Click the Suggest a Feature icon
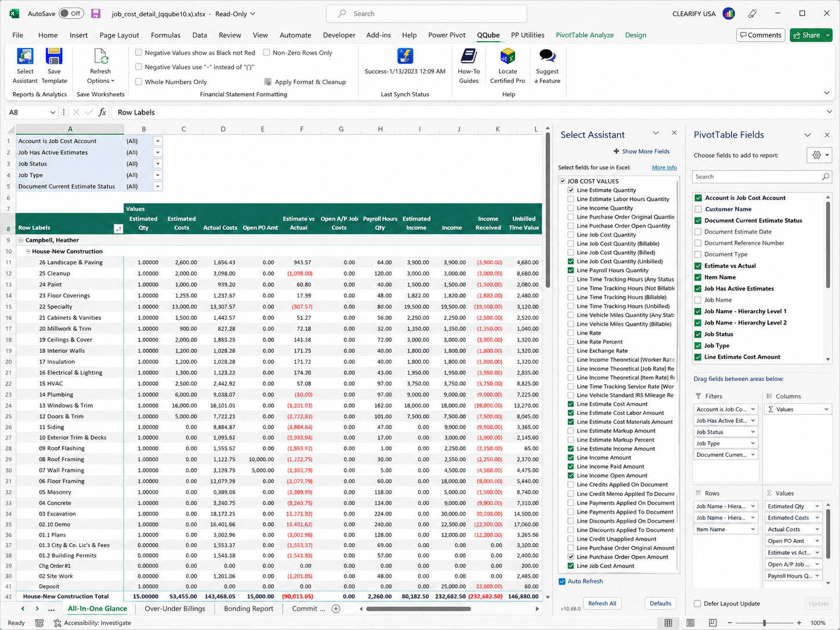840x630 pixels. (547, 56)
